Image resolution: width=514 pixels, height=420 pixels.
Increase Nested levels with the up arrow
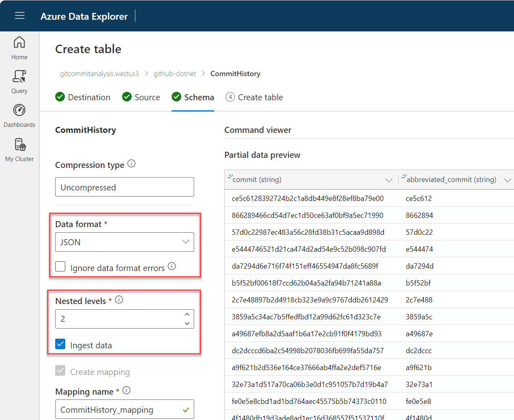click(187, 314)
